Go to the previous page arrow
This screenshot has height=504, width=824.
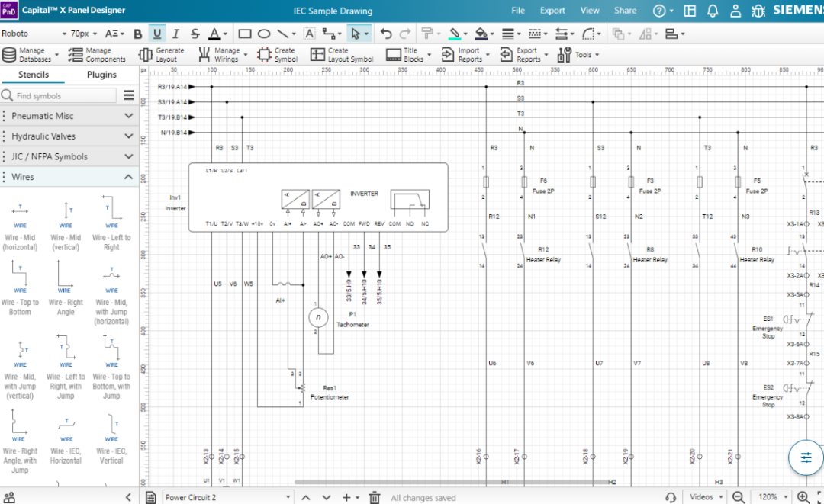[306, 497]
